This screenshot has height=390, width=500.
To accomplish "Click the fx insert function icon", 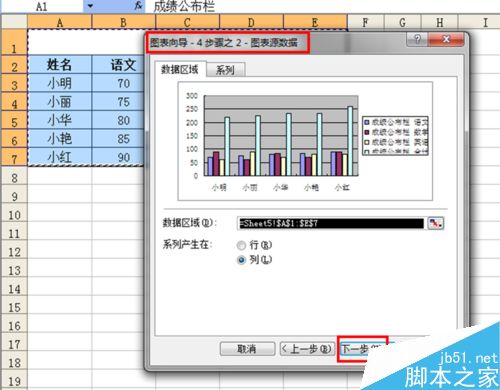I will 138,5.
